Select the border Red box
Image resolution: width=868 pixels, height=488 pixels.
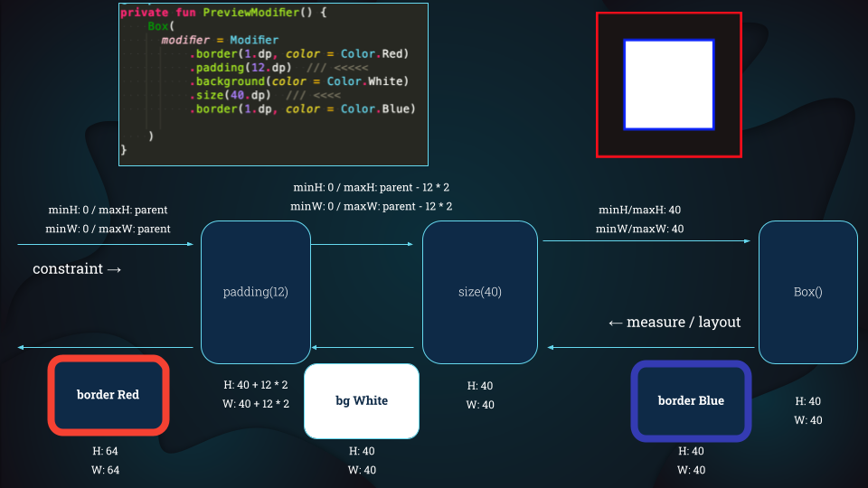pyautogui.click(x=108, y=395)
